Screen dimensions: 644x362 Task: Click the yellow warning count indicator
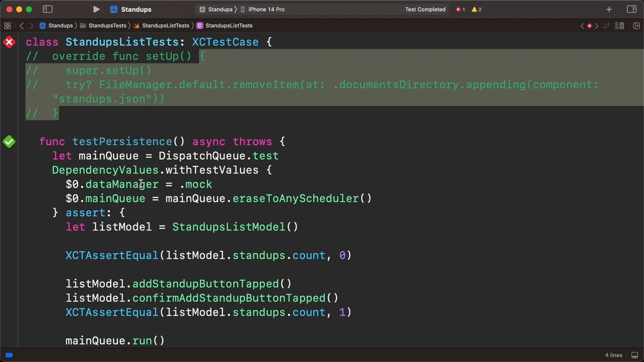point(477,9)
